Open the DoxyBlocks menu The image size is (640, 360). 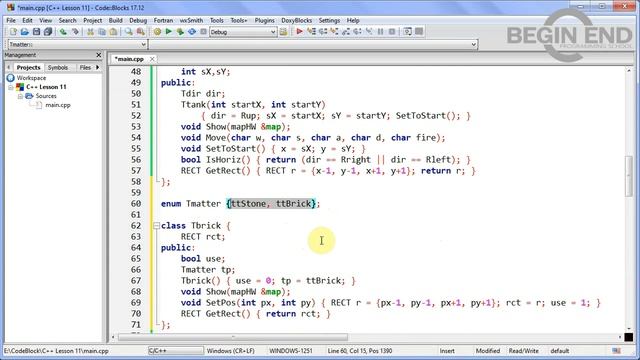pos(297,20)
